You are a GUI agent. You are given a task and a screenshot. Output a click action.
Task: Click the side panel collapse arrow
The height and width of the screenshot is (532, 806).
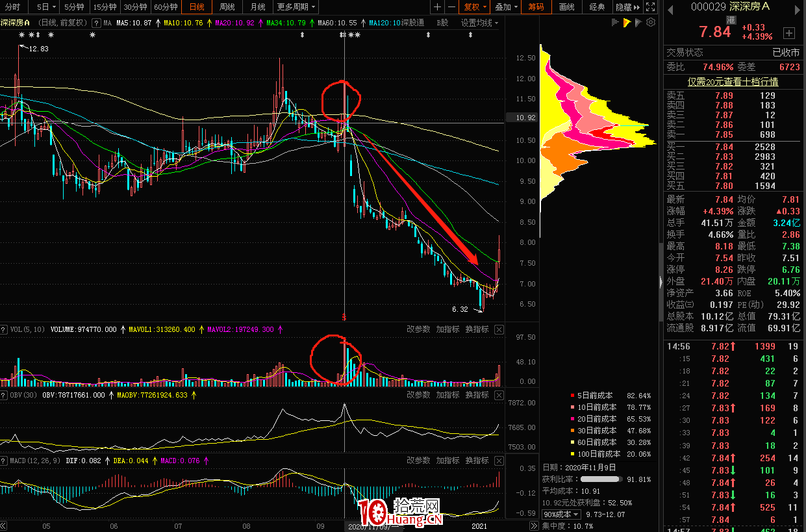click(x=661, y=282)
